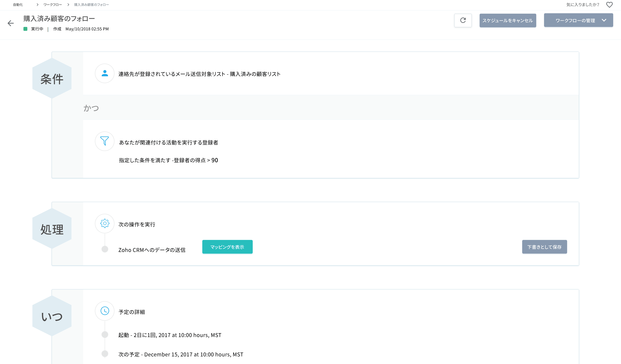
Task: Click 登録者の得点 > 90 condition text
Action: [x=196, y=160]
